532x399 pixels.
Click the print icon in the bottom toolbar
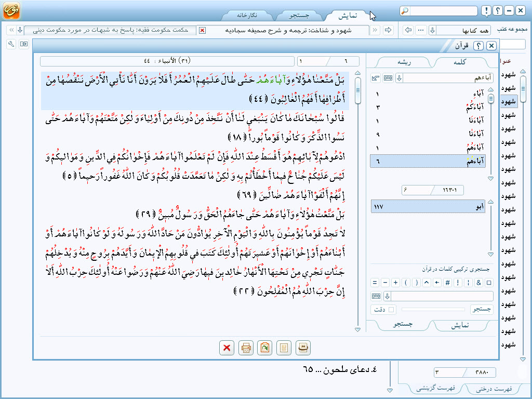pyautogui.click(x=246, y=348)
